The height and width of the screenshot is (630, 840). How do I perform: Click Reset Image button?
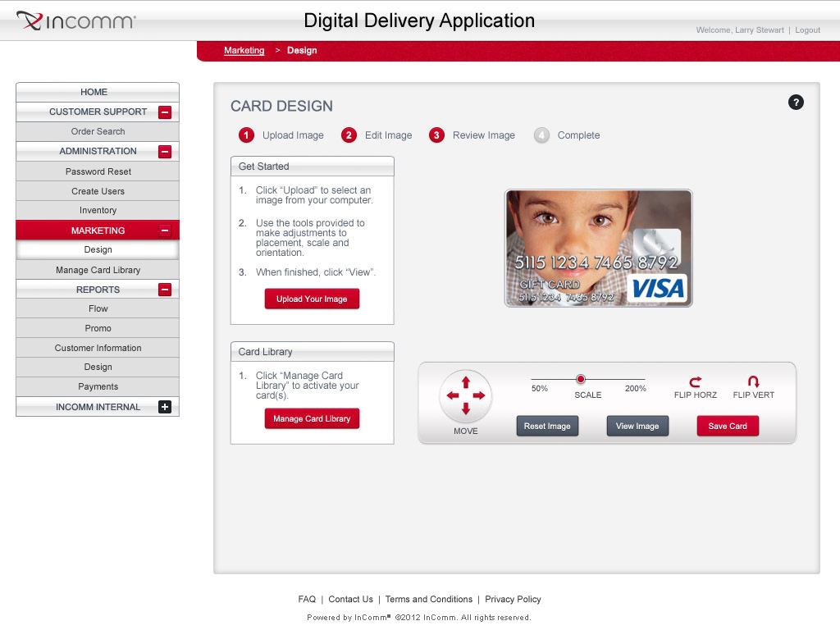pos(547,426)
